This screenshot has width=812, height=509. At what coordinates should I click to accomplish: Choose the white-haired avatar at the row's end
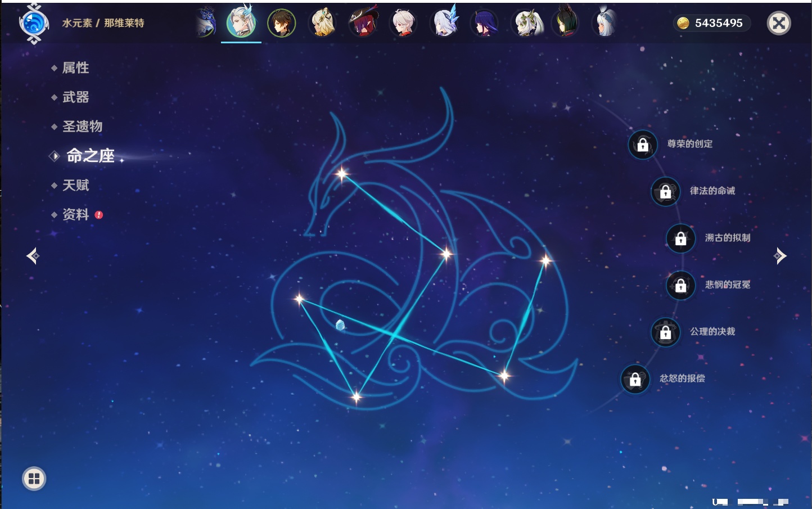(606, 23)
